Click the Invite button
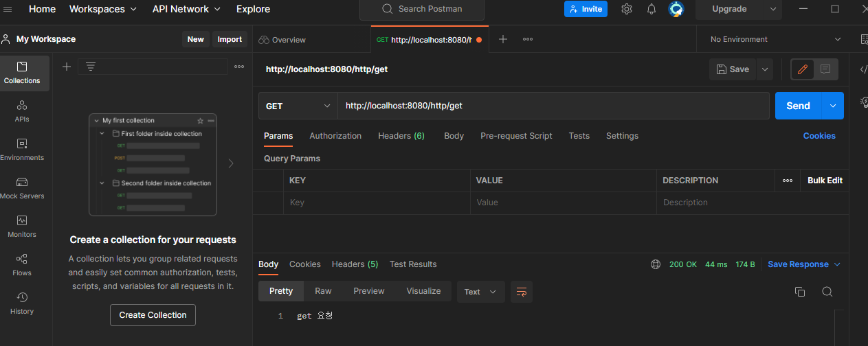Image resolution: width=868 pixels, height=346 pixels. click(586, 9)
